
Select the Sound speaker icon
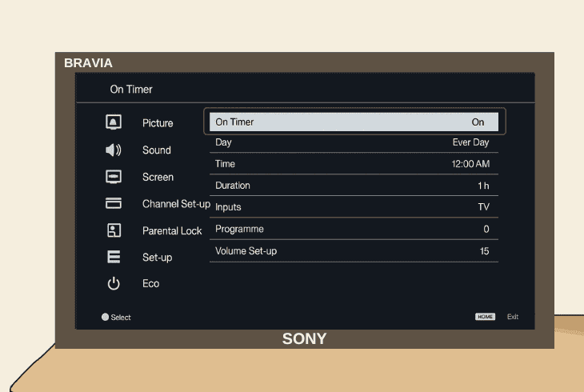[x=114, y=150]
